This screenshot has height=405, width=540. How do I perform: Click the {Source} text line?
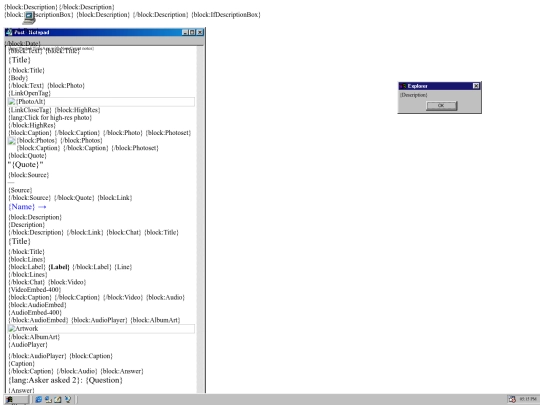20,190
